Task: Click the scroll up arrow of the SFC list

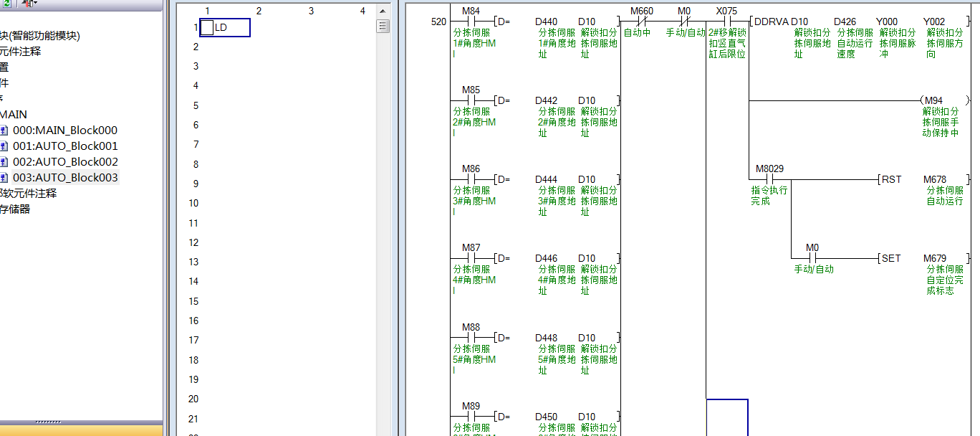Action: pyautogui.click(x=383, y=11)
